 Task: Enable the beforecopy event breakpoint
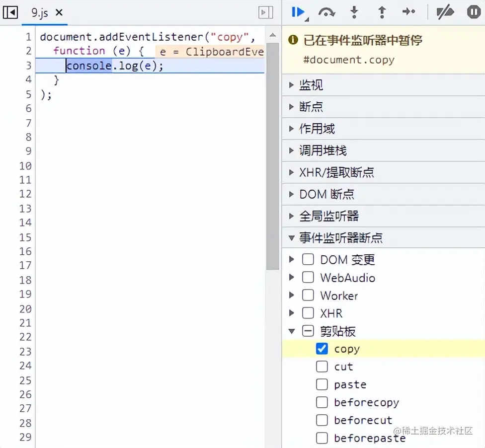pyautogui.click(x=322, y=402)
